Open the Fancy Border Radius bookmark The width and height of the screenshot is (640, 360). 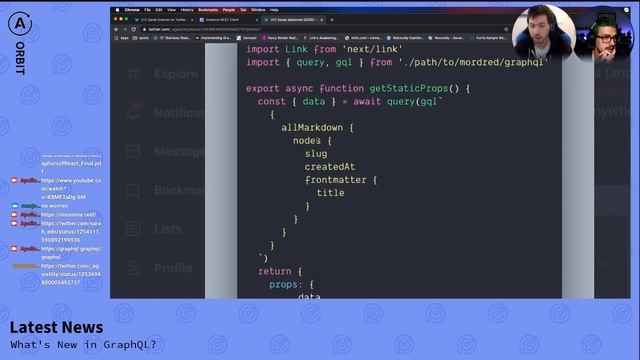(280, 38)
